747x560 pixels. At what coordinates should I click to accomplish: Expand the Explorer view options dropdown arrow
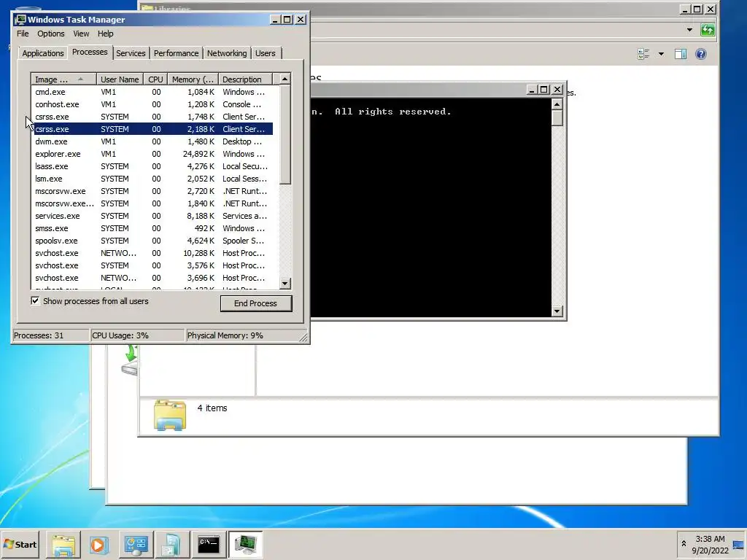[661, 54]
